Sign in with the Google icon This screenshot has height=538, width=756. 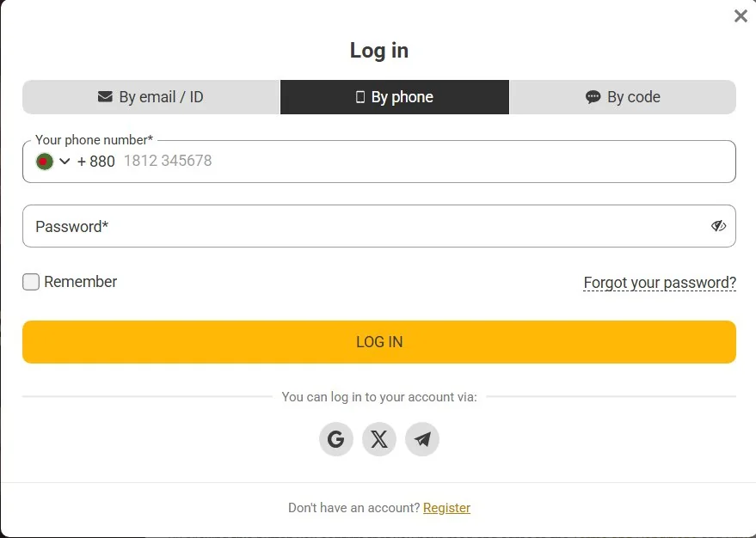pyautogui.click(x=336, y=439)
